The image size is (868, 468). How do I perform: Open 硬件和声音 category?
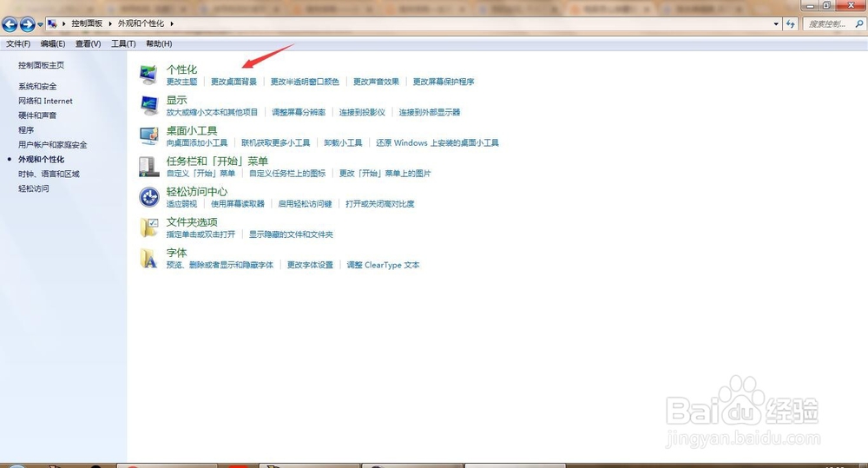[37, 115]
